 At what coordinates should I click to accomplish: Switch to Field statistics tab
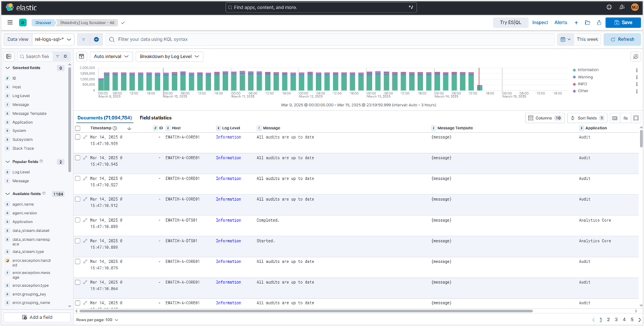pyautogui.click(x=155, y=118)
